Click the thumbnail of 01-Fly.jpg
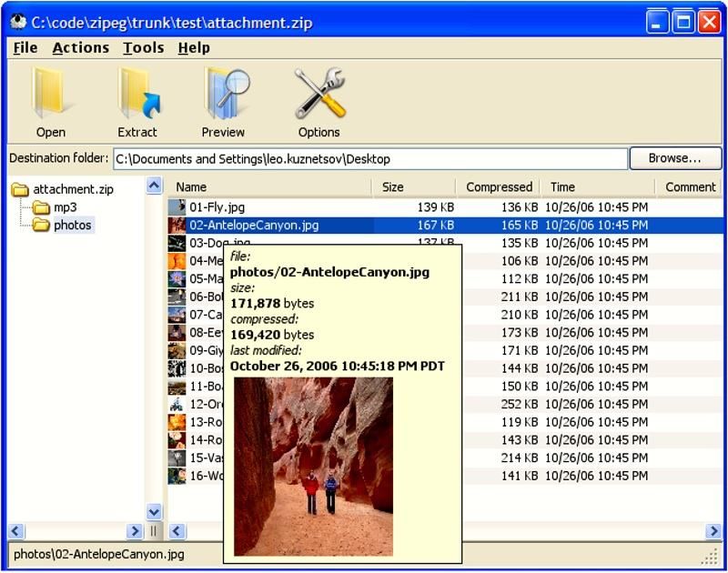728x573 pixels. point(178,206)
